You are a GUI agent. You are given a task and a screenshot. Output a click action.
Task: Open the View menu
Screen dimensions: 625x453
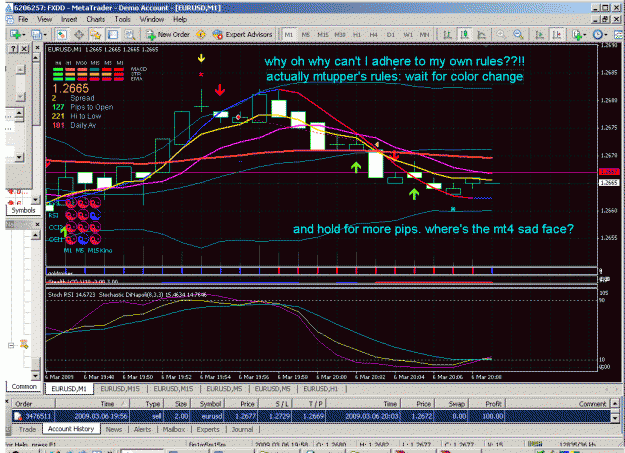pos(45,19)
